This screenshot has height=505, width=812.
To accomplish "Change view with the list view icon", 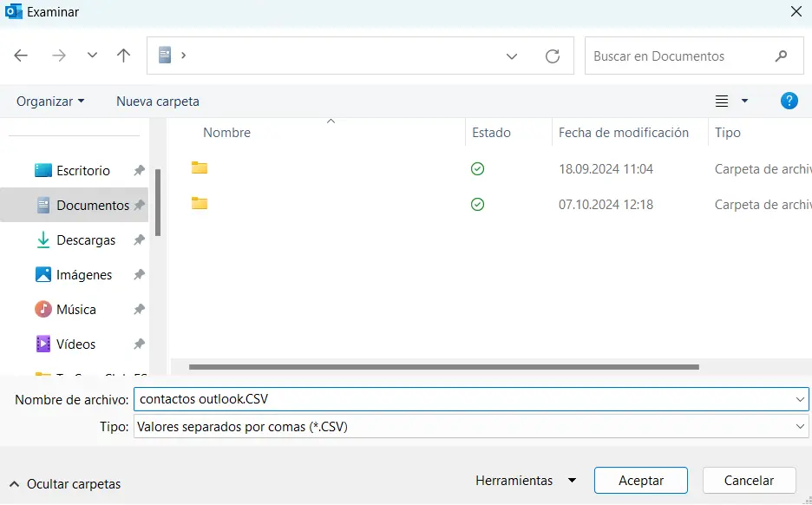I will pos(722,101).
